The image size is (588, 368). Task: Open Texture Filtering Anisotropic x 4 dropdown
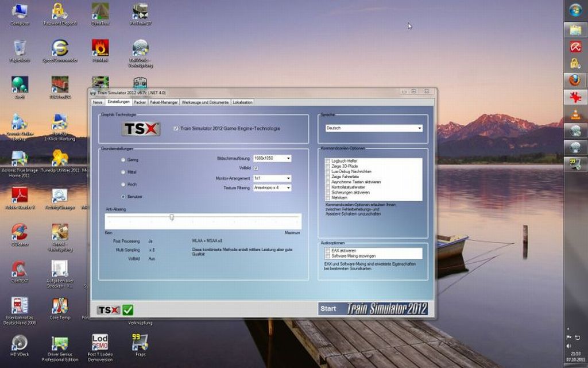(x=272, y=187)
